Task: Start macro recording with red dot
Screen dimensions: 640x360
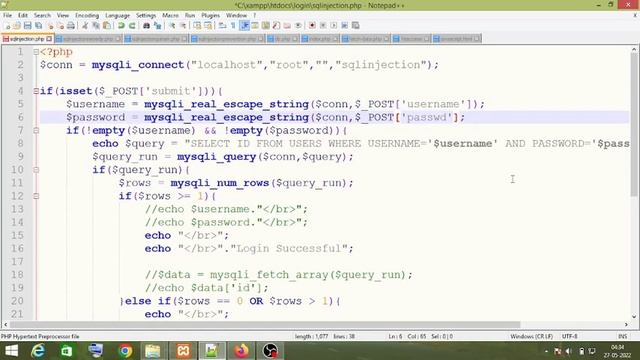Action: (x=312, y=26)
